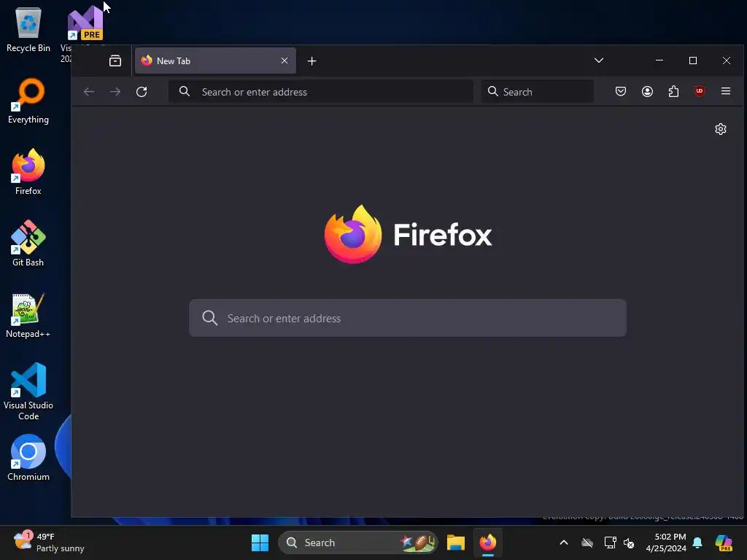This screenshot has width=747, height=560.
Task: Maximize the Firefox window
Action: [693, 61]
